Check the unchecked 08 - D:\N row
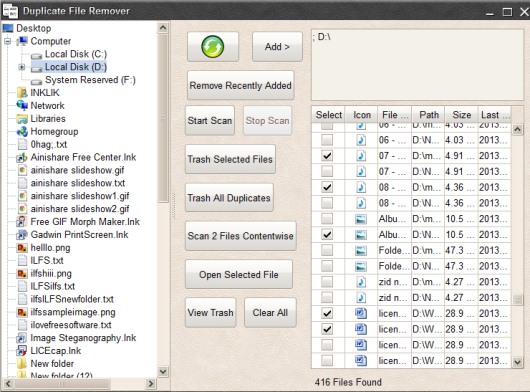The width and height of the screenshot is (530, 392). coord(327,203)
